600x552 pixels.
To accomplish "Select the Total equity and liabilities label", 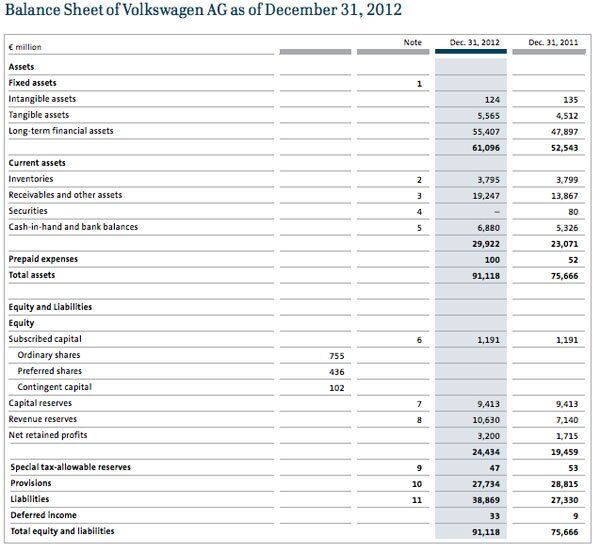I will coord(62,531).
